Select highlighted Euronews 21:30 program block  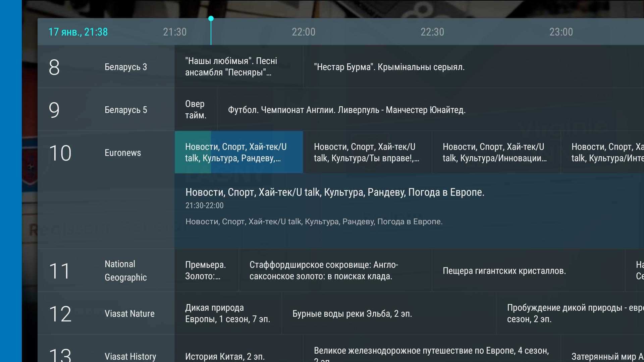(x=238, y=153)
